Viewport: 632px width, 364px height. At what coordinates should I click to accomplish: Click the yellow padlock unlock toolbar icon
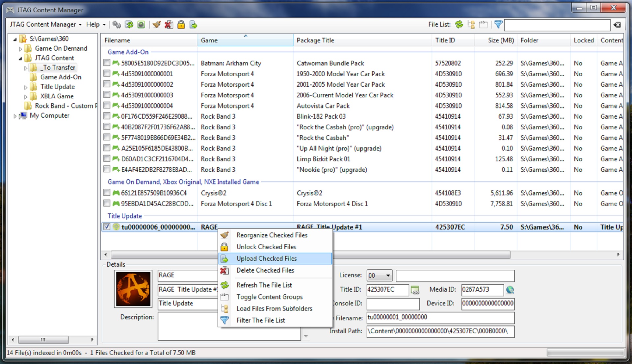181,25
